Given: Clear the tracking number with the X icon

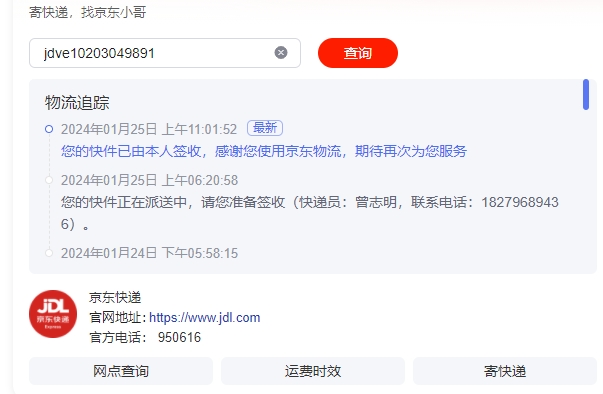Looking at the screenshot, I should click(x=281, y=52).
